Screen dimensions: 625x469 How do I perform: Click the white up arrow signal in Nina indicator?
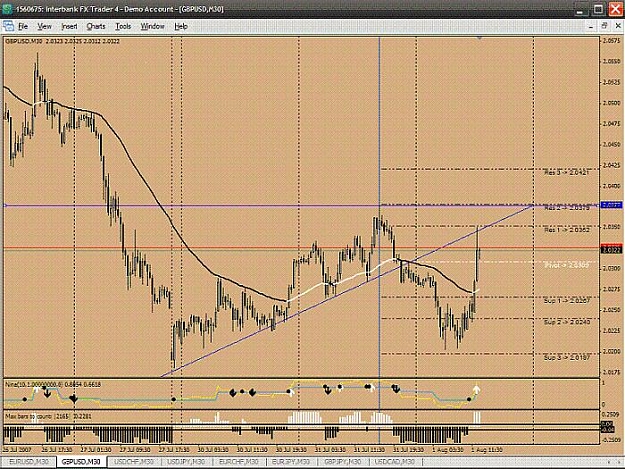point(477,389)
